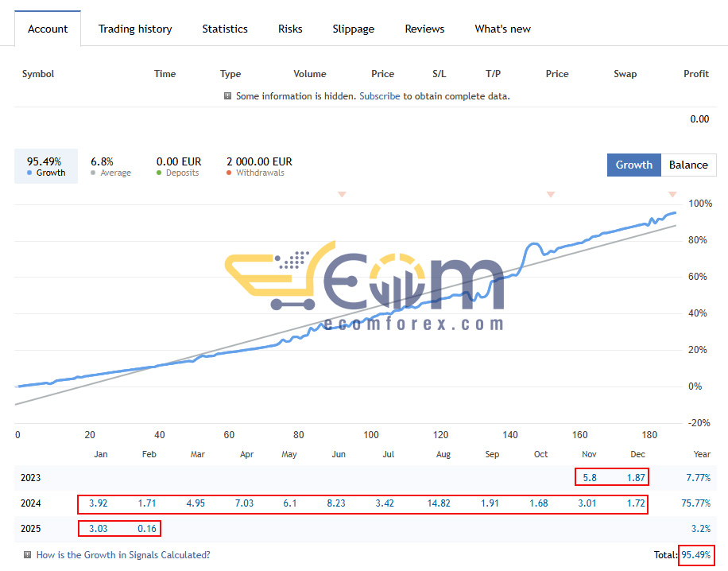The width and height of the screenshot is (728, 571).
Task: Click the 2024 May value 6.1
Action: (x=290, y=503)
